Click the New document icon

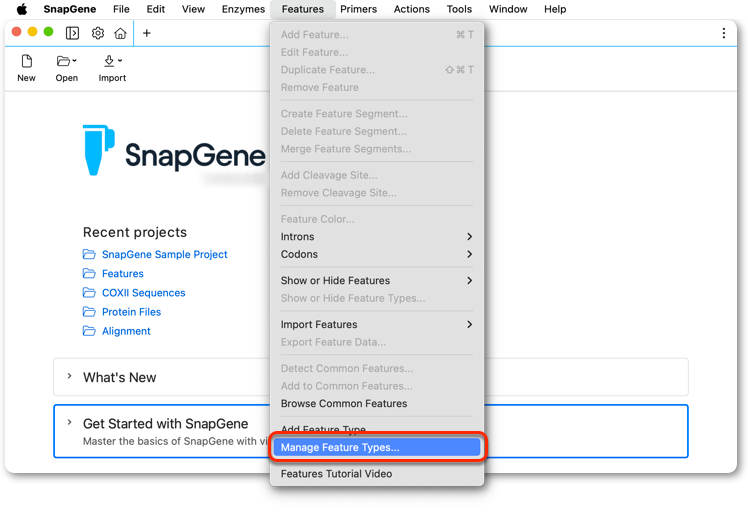tap(27, 61)
